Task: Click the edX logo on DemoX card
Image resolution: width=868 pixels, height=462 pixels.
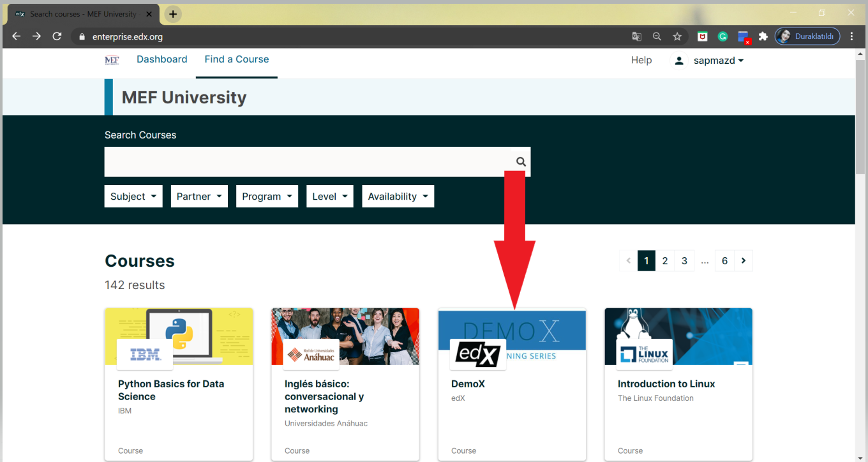Action: tap(478, 354)
